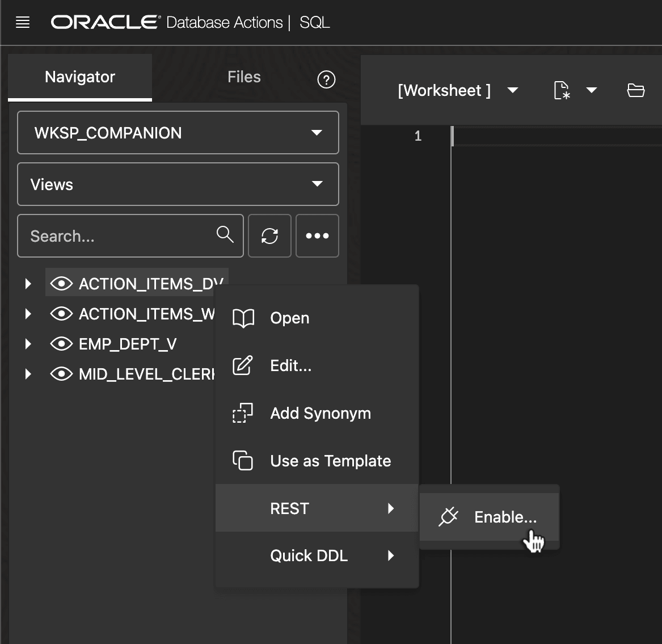Click the pencil icon beside Edit
662x644 pixels.
[243, 365]
